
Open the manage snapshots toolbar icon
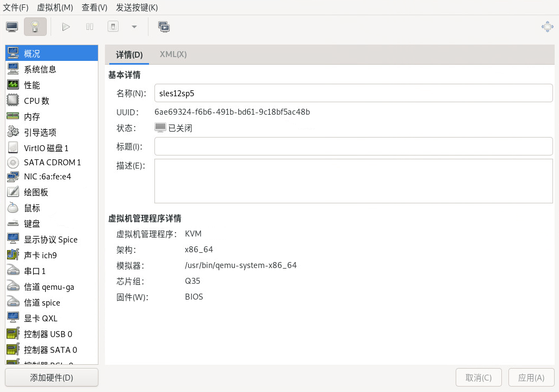pyautogui.click(x=164, y=27)
